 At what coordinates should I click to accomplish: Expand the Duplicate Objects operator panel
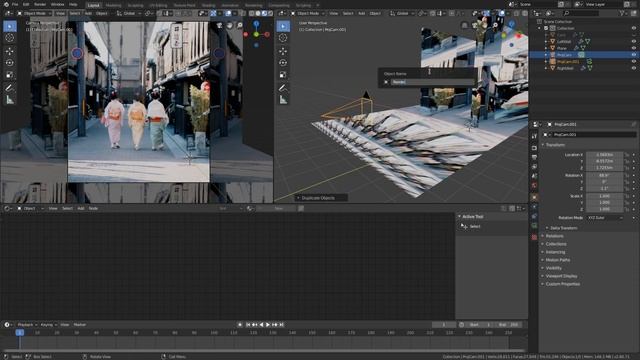click(x=321, y=198)
